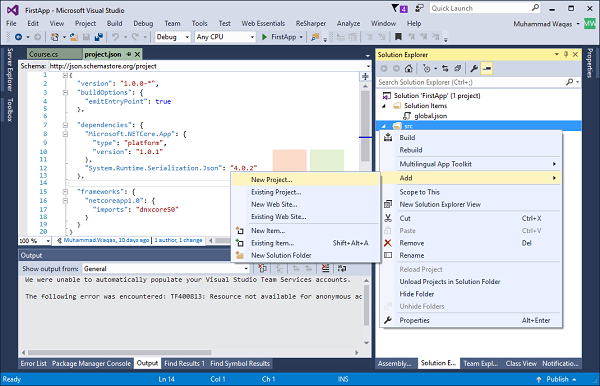Open Properties wrench icon in Solution Explorer toolbar
The height and width of the screenshot is (386, 600).
474,69
